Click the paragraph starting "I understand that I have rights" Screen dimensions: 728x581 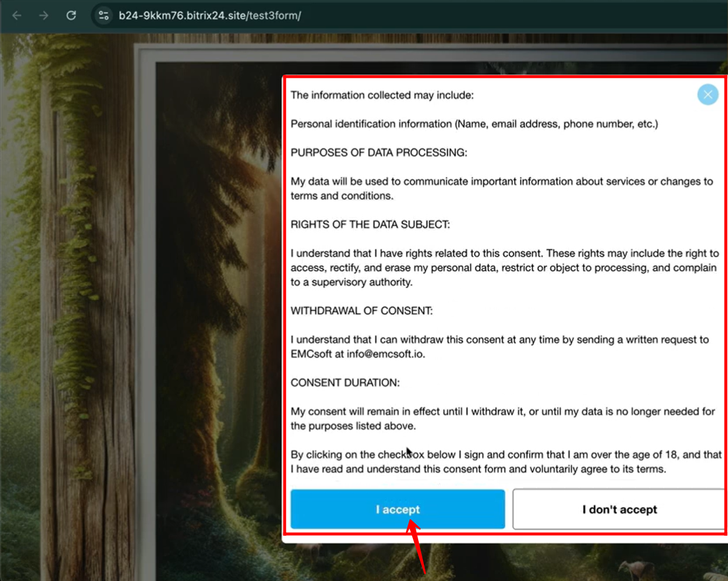[x=505, y=268]
